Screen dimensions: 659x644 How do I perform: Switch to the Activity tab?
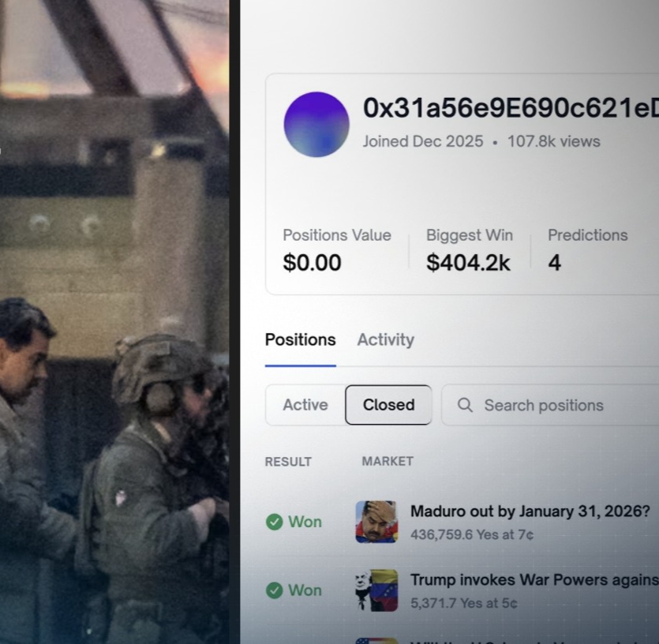click(x=385, y=340)
